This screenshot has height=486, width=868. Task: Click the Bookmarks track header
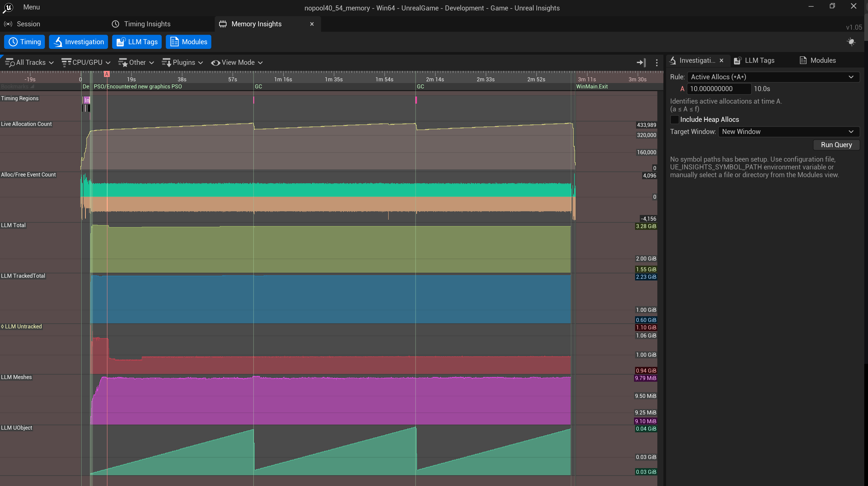tap(17, 87)
